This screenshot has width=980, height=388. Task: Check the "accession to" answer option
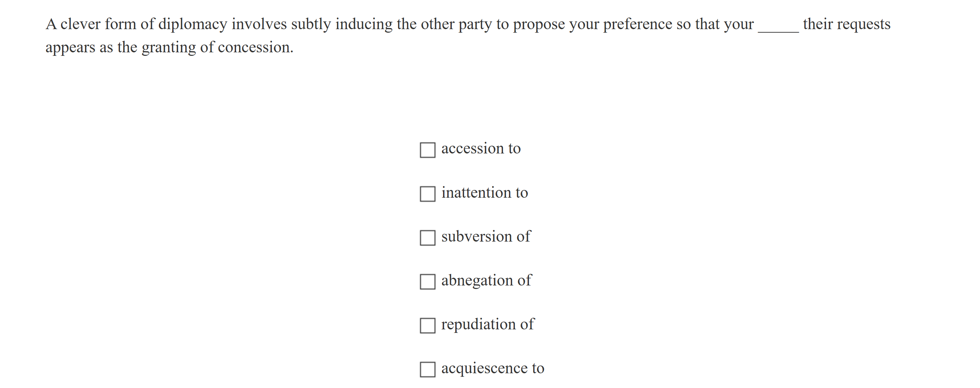(x=427, y=150)
